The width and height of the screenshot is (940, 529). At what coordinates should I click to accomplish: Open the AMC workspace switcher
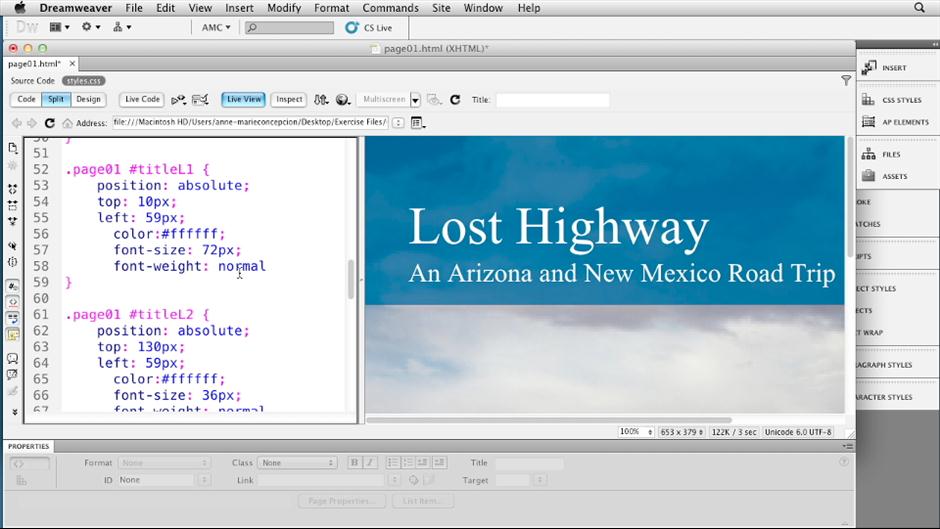[x=216, y=28]
